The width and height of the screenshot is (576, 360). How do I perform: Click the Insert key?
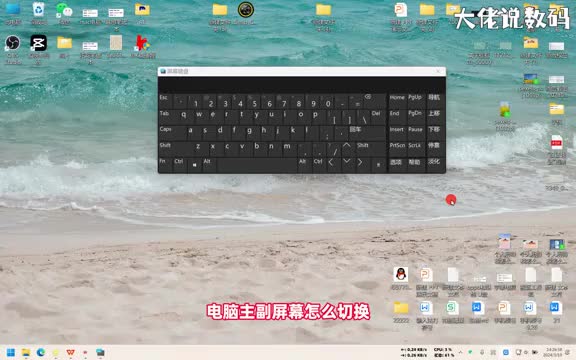397,133
